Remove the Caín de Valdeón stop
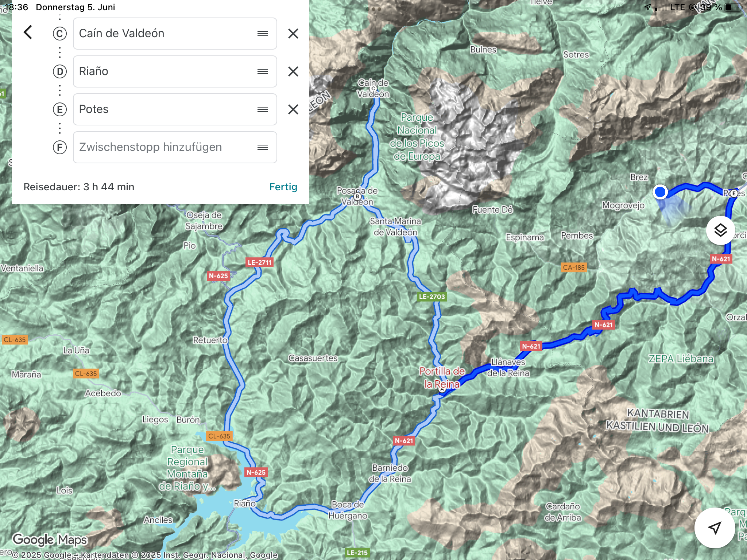 [293, 34]
